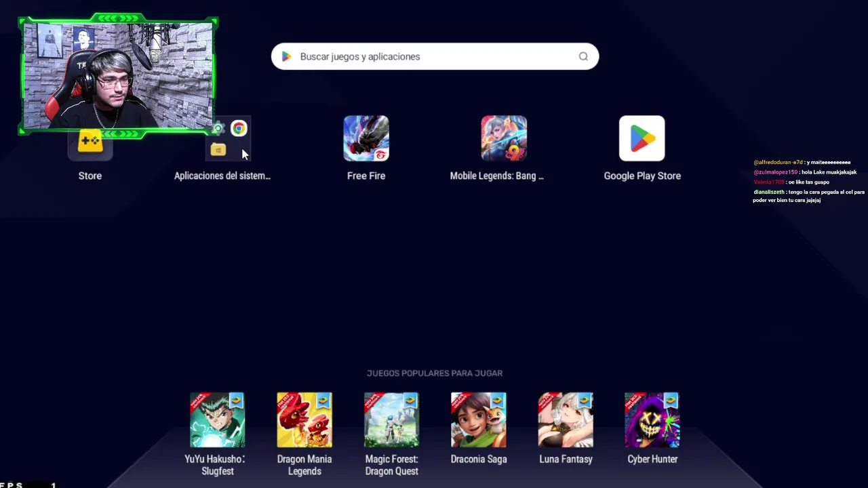Click the Google Play Store label text
The width and height of the screenshot is (868, 488).
[x=642, y=176]
